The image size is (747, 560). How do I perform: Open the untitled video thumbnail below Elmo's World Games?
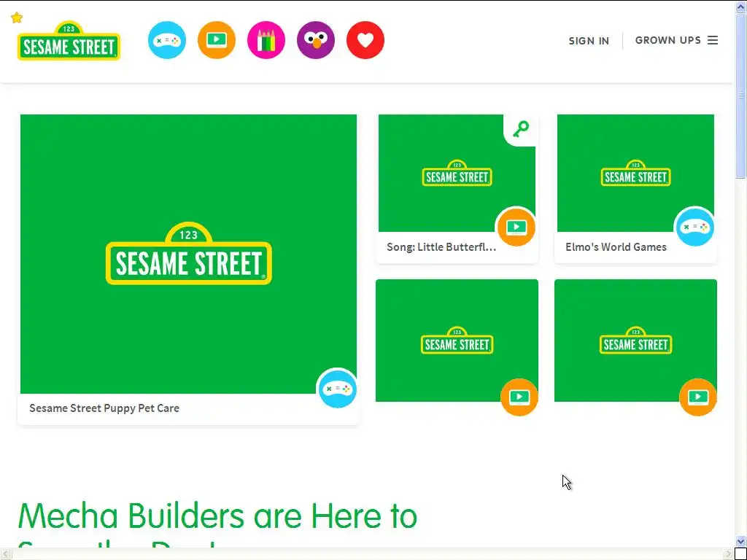pyautogui.click(x=635, y=341)
